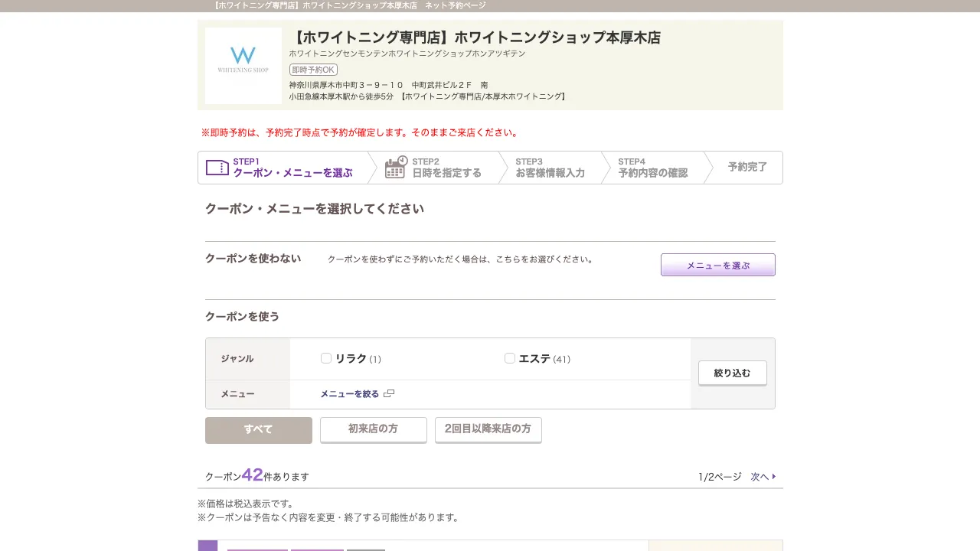Select the 初来店の方 tab
The height and width of the screenshot is (551, 980).
click(x=374, y=430)
